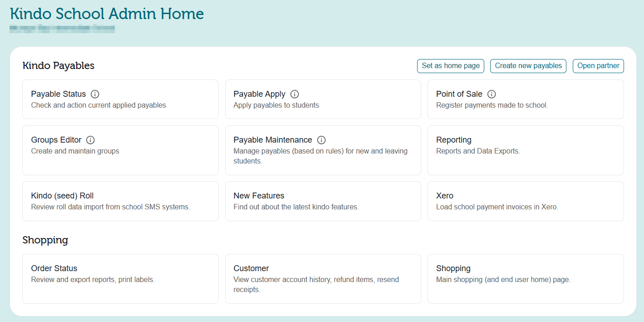Click the Kindo School Admin Home title
Screen dimensions: 644x322
pos(107,14)
